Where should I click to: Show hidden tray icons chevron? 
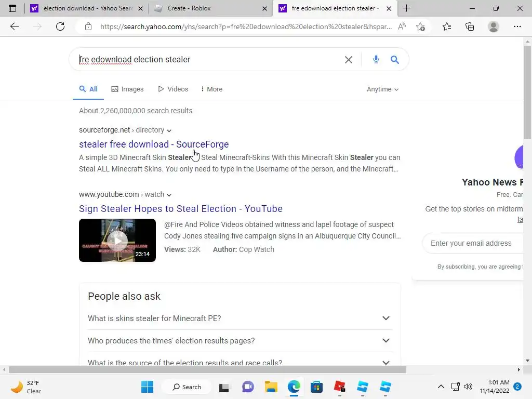point(441,387)
